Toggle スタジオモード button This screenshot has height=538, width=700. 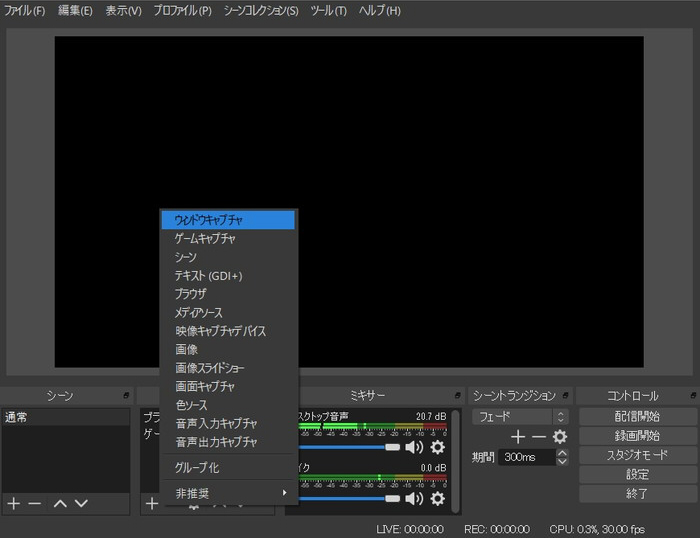638,455
